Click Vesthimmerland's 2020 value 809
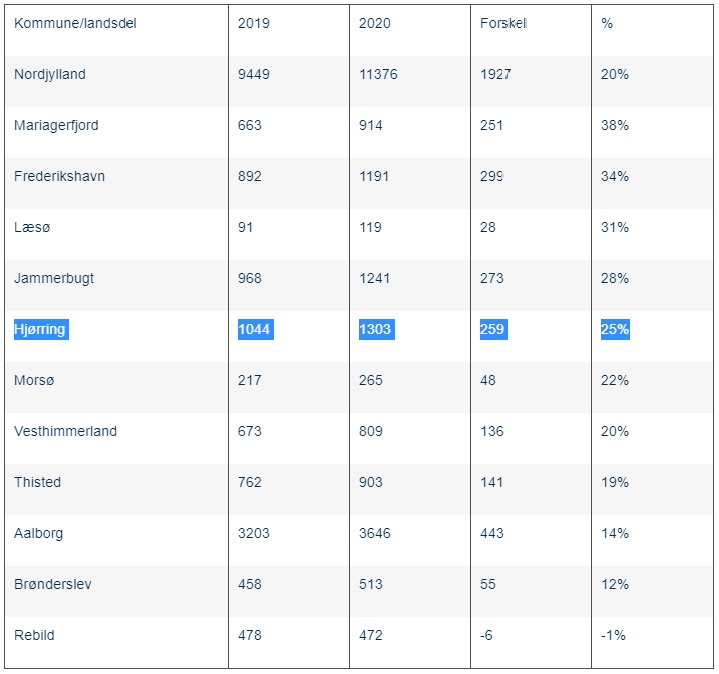The width and height of the screenshot is (719, 674). (371, 431)
